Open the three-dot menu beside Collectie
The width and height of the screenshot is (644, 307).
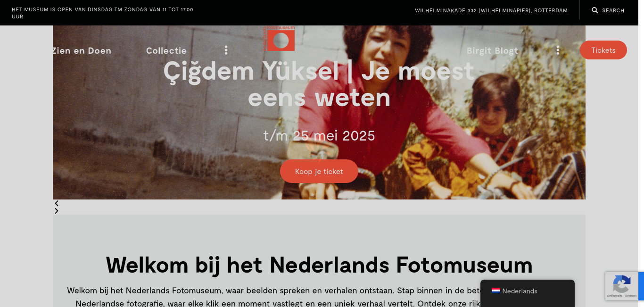[x=226, y=50]
